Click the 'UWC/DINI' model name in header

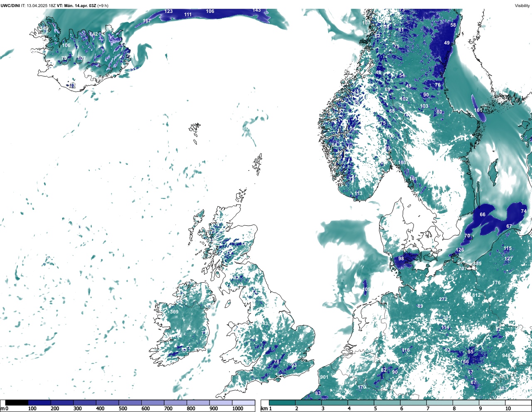pyautogui.click(x=10, y=5)
